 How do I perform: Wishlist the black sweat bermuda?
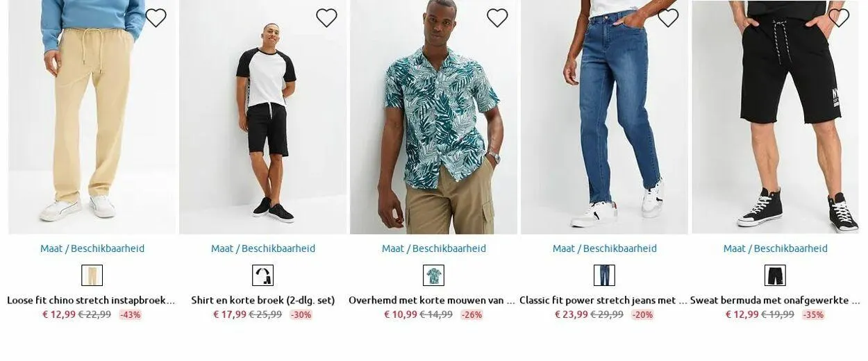[839, 18]
